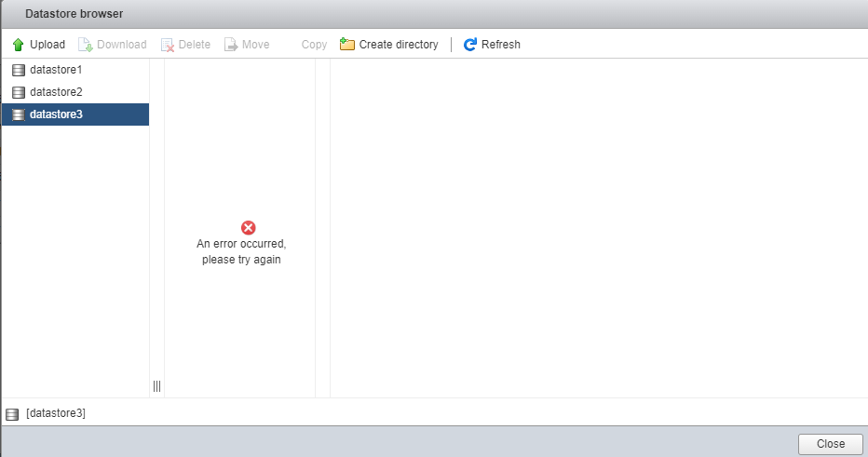Click the Download file icon
The width and height of the screenshot is (868, 457).
click(x=86, y=45)
